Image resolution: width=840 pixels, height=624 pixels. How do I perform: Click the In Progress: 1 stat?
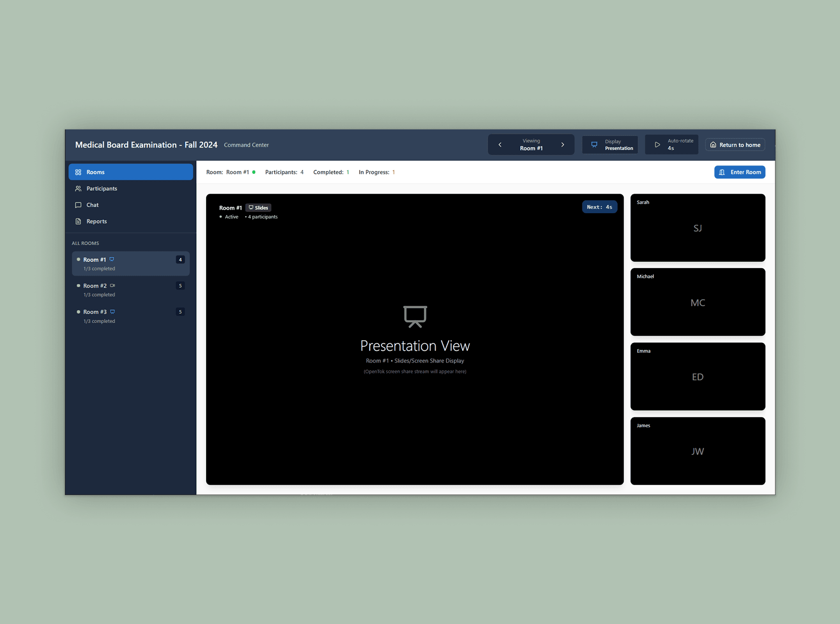coord(377,172)
